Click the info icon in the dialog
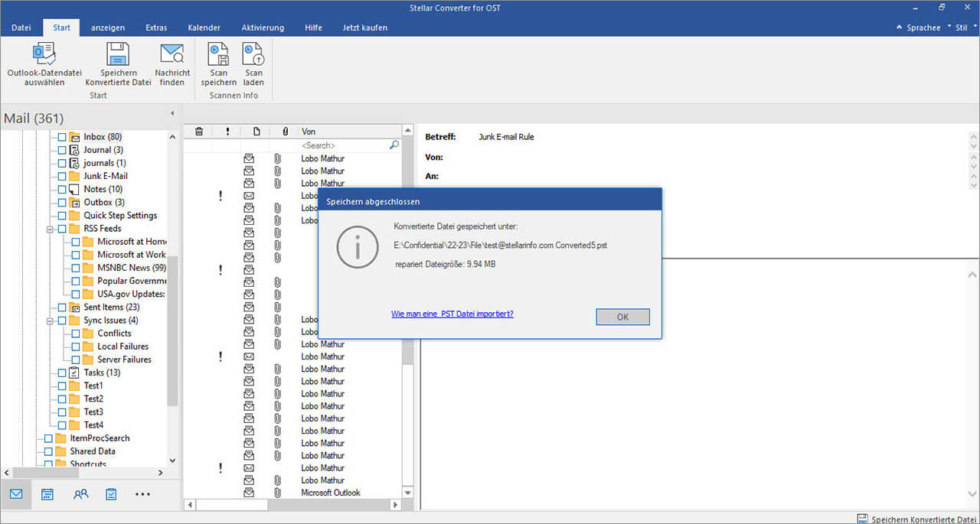Image resolution: width=980 pixels, height=524 pixels. coord(358,246)
